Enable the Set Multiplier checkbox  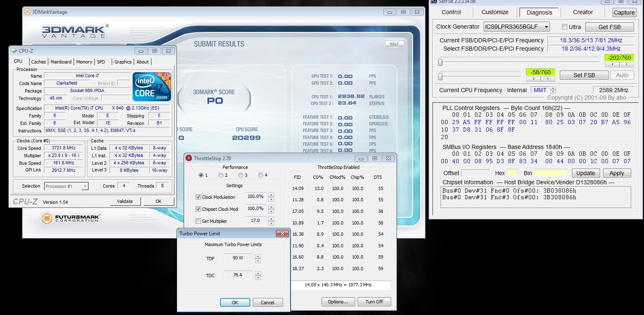[199, 221]
